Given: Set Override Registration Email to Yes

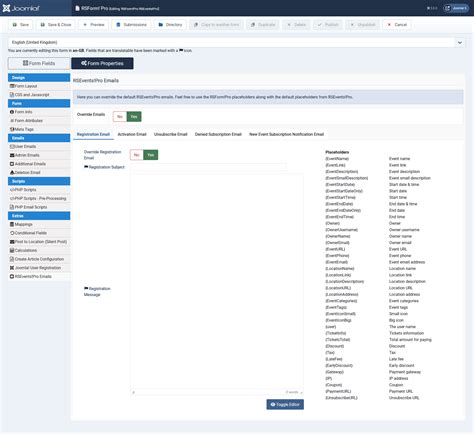Looking at the screenshot, I should [151, 155].
